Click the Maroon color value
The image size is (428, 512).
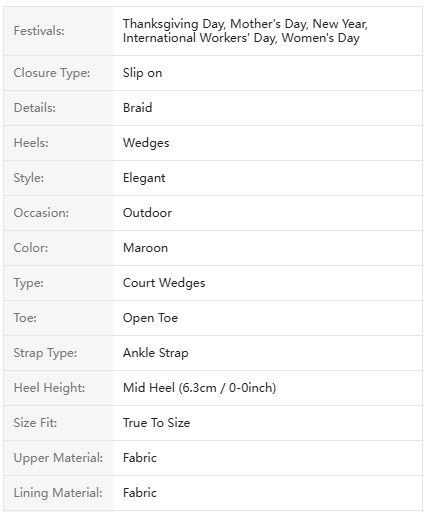(145, 248)
